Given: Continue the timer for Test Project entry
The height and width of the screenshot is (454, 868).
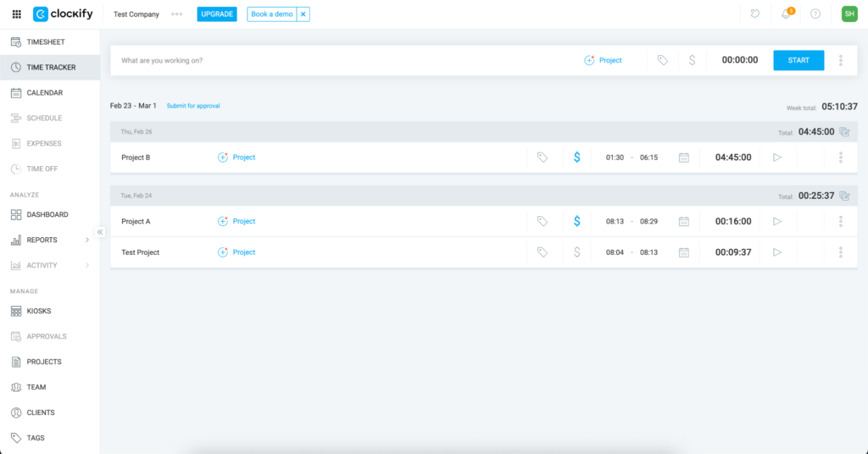Looking at the screenshot, I should pyautogui.click(x=777, y=252).
